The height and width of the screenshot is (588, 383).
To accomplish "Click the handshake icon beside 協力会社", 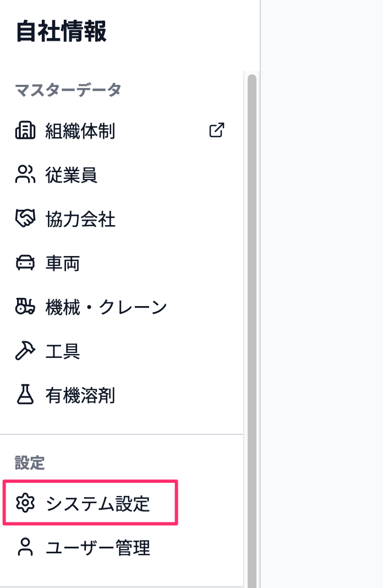I will pyautogui.click(x=25, y=218).
